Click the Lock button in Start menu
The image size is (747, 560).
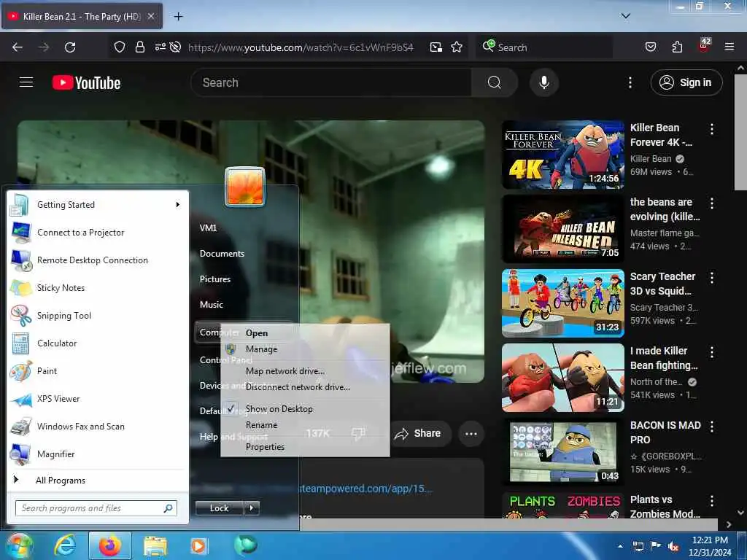coord(220,508)
